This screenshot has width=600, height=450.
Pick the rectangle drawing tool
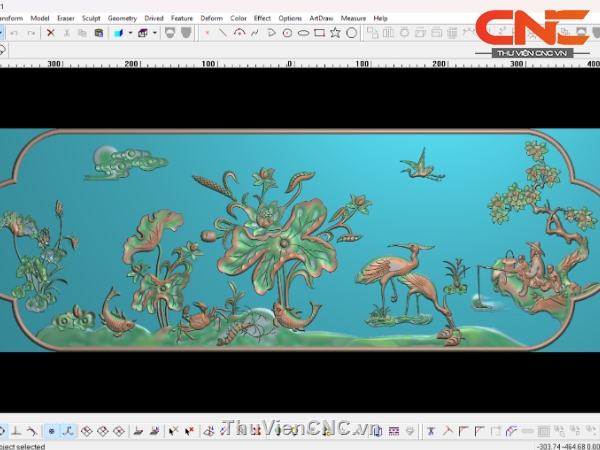[x=319, y=33]
